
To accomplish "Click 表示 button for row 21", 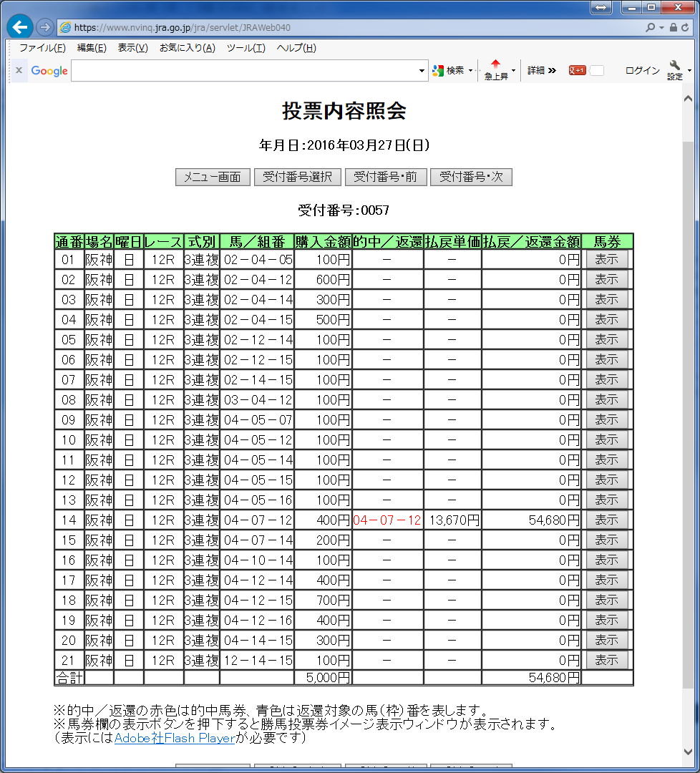I will click(607, 660).
